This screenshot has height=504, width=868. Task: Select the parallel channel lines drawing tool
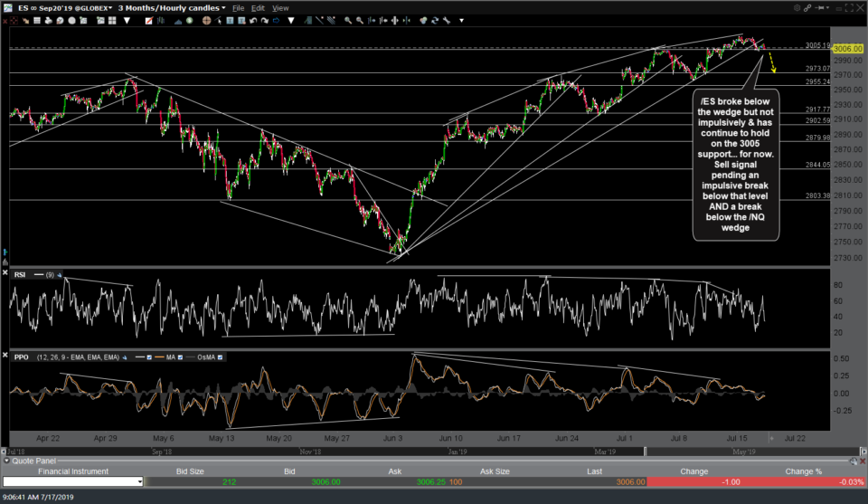(x=331, y=21)
